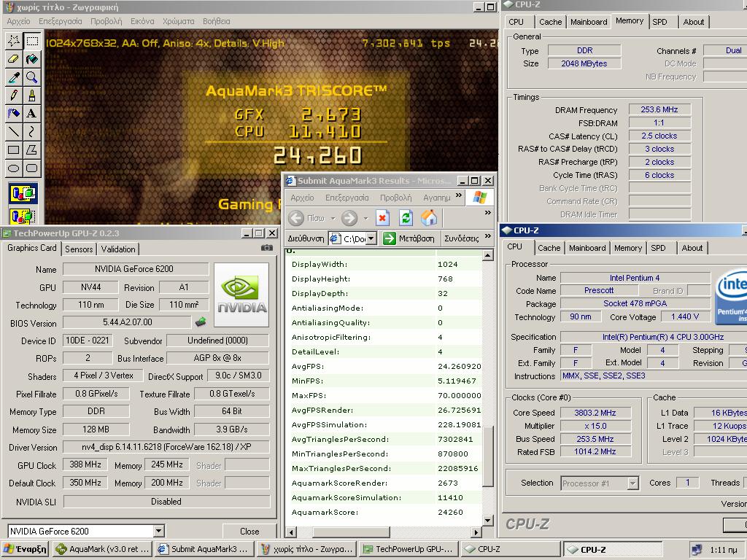This screenshot has height=560, width=747.
Task: Switch to TechPowerUp GPU-Z taskbar item
Action: click(x=409, y=549)
